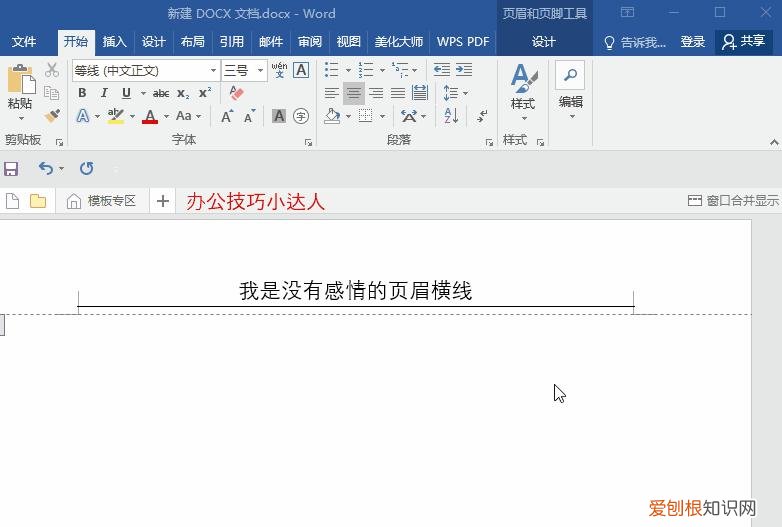Align text left
This screenshot has height=527, width=782.
coord(332,93)
